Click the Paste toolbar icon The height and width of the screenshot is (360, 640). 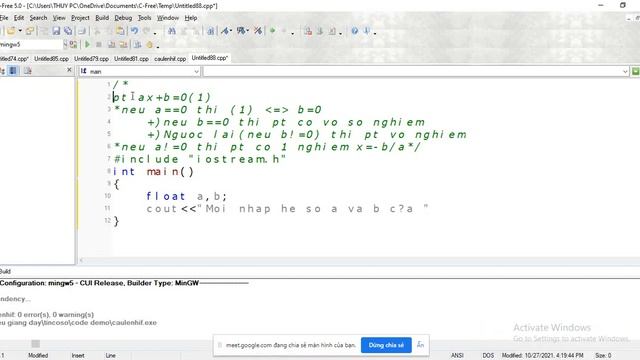pyautogui.click(x=120, y=31)
